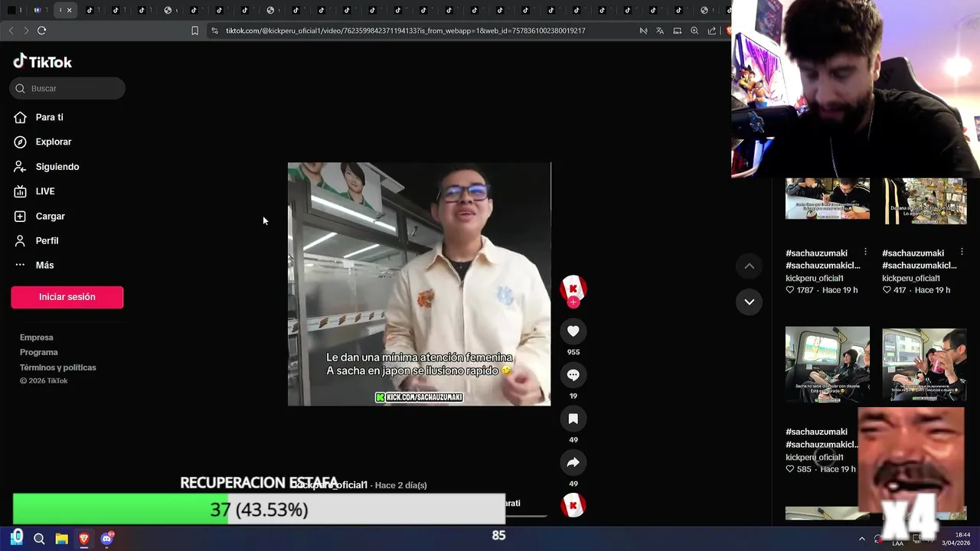Open Windows taskbar search
The height and width of the screenshot is (551, 980).
pos(39,539)
